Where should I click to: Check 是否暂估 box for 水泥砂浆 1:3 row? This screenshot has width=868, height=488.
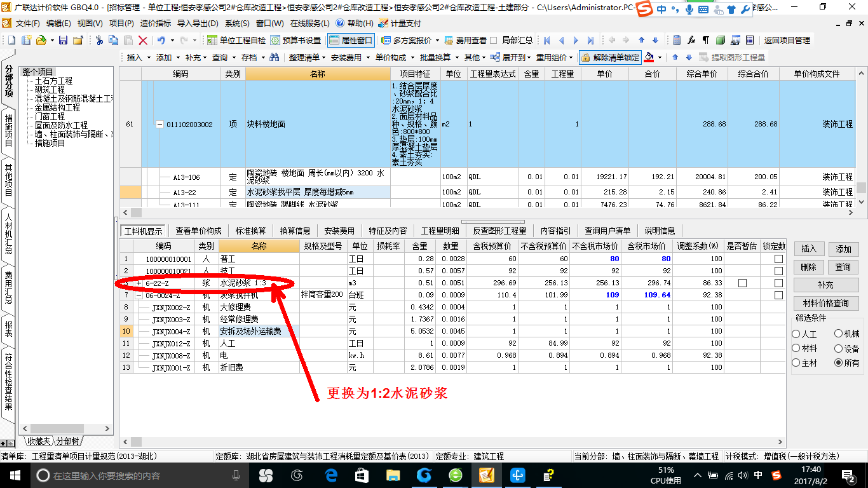[x=742, y=283]
